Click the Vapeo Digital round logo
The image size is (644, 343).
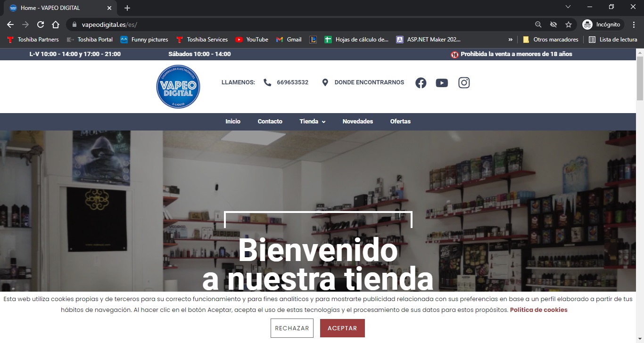[178, 87]
